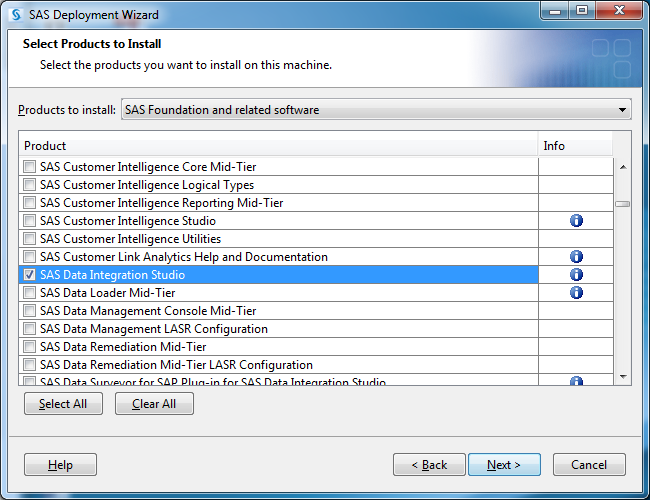Maximize the SAS Deployment Wizard window
The image size is (650, 500).
(x=582, y=11)
